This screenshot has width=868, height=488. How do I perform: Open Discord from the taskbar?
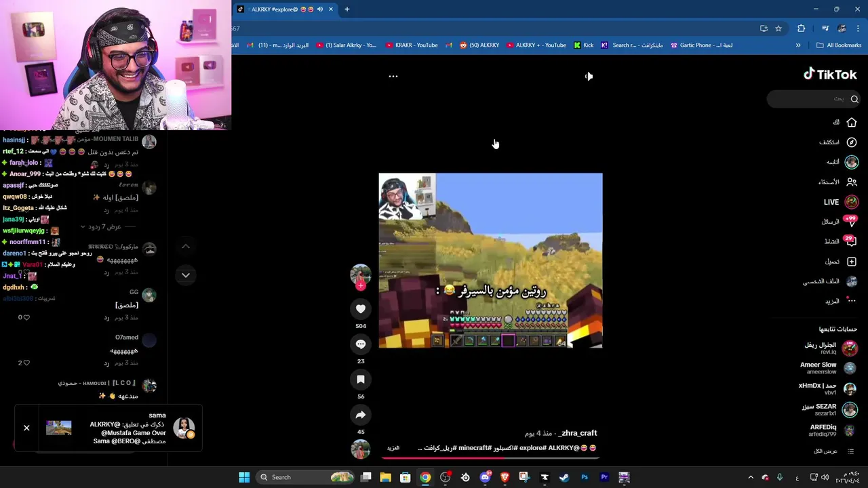pos(485,477)
